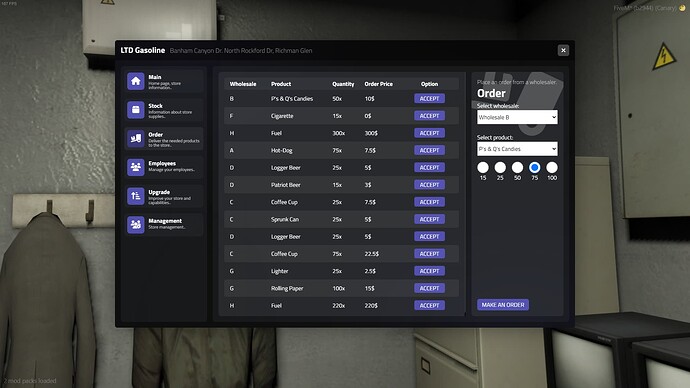
Task: Click the Sprunk Can product name
Action: tap(285, 220)
